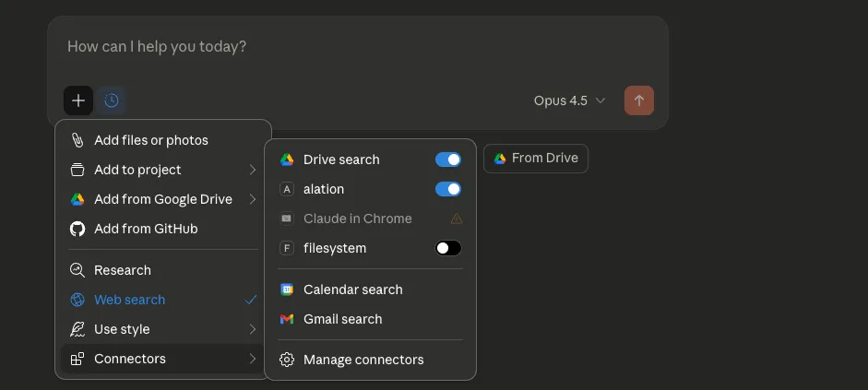The height and width of the screenshot is (390, 868).
Task: Click the filesystem letter F icon
Action: point(287,248)
